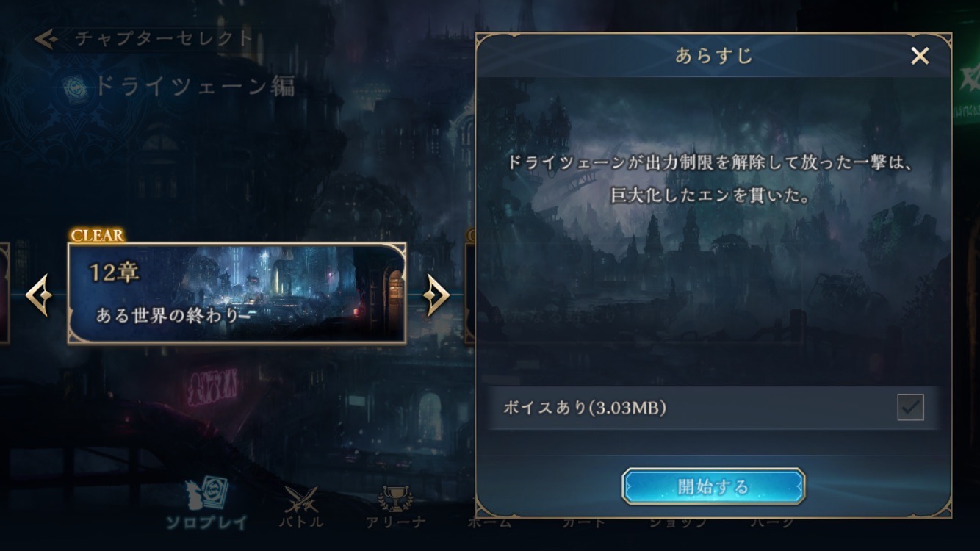The width and height of the screenshot is (980, 551).
Task: Click the あらすじ dialog title
Action: pos(714,57)
